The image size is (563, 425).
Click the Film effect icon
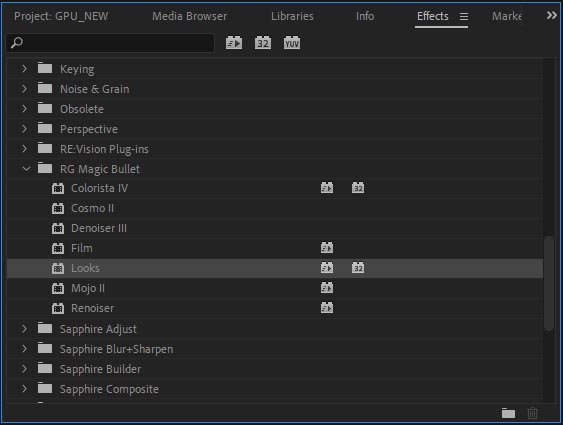[58, 248]
